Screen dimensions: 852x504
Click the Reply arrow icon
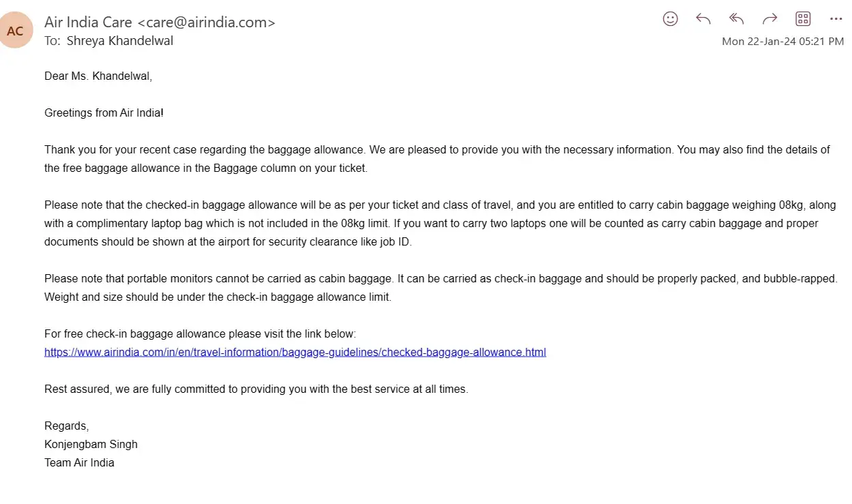coord(703,19)
